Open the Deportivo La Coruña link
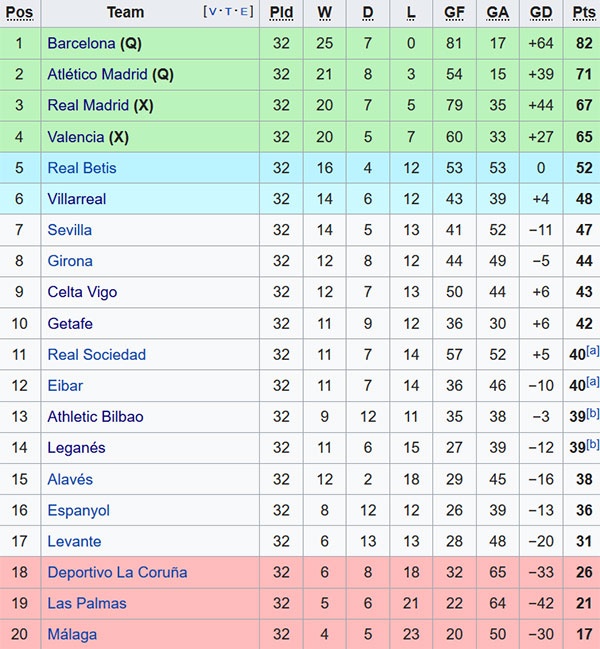The image size is (600, 649). 117,572
